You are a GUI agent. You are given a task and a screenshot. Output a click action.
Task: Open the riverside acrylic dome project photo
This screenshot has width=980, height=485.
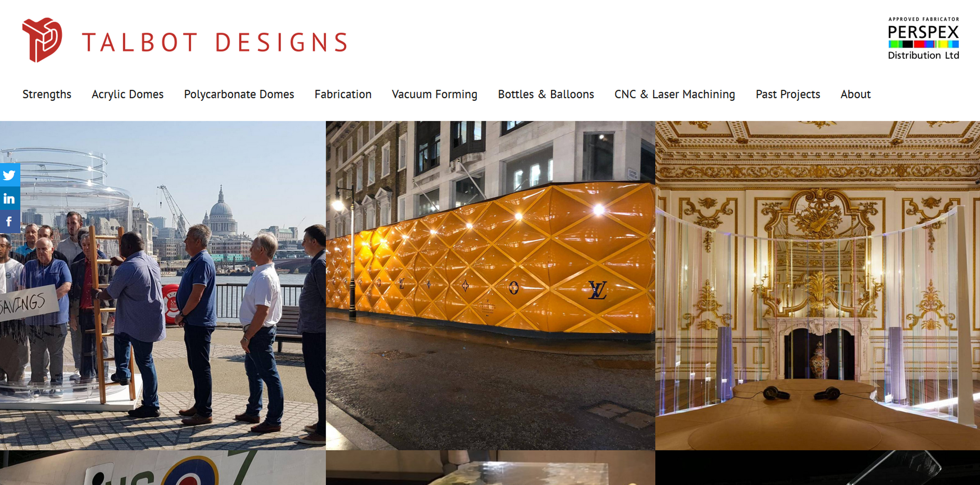(x=163, y=285)
